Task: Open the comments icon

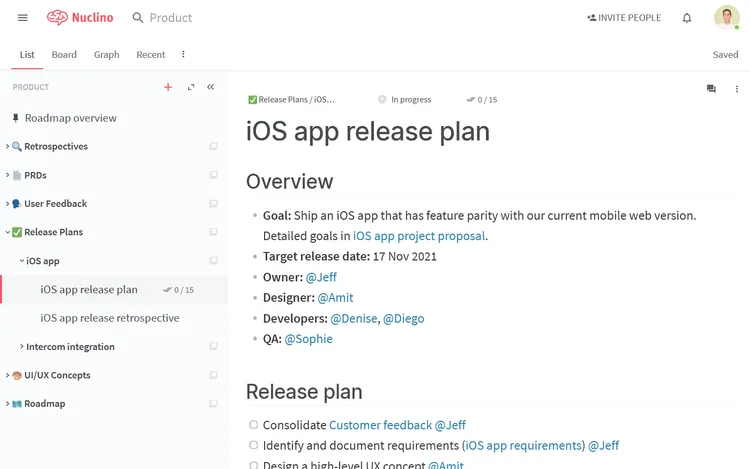Action: tap(711, 88)
